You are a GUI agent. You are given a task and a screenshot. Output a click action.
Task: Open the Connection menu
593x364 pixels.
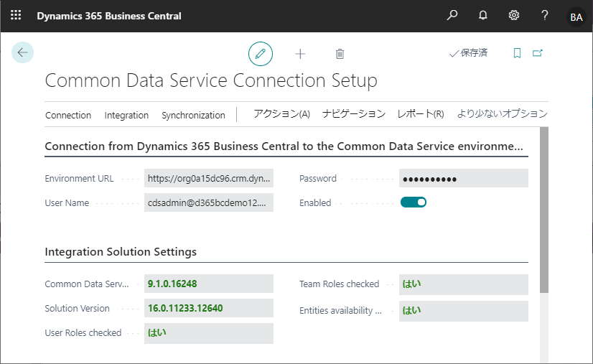point(68,115)
